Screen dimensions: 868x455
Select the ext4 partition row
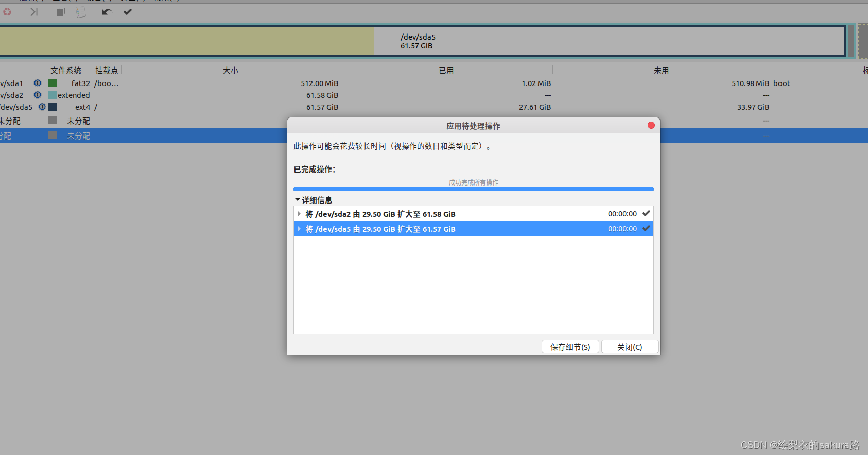[x=434, y=107]
